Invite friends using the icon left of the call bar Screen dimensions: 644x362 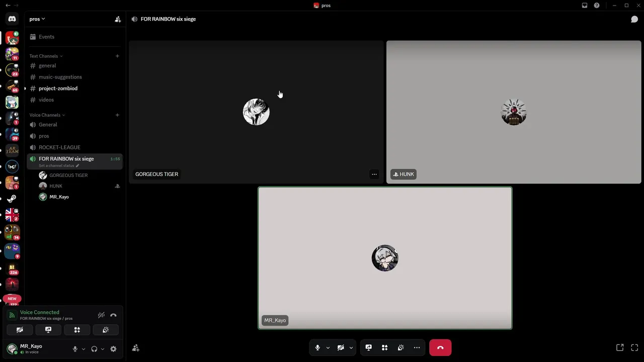click(x=135, y=347)
